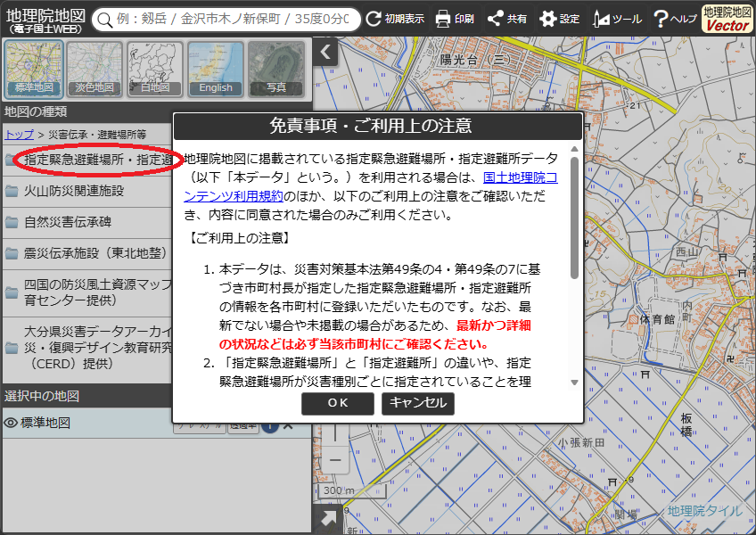Screen dimensions: 756x535
Task: Click 陽光台(三) label on map
Action: 475,61
